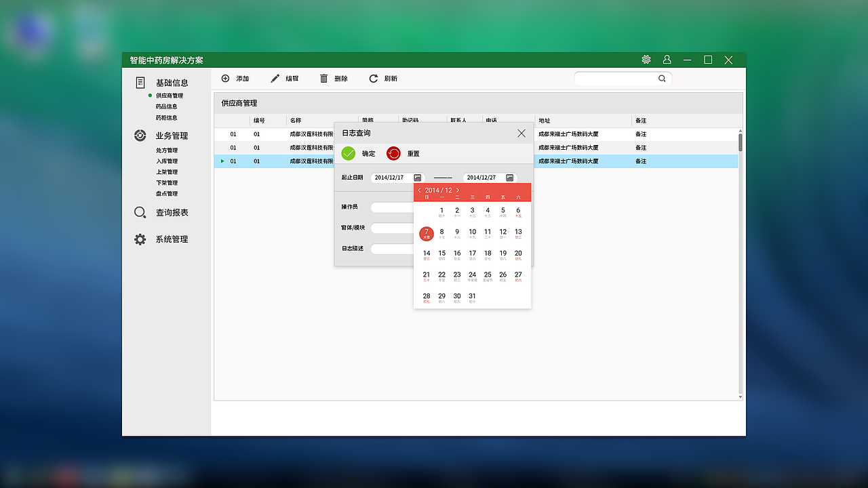This screenshot has width=868, height=488.
Task: Expand the 基础信息 menu section
Action: [172, 83]
